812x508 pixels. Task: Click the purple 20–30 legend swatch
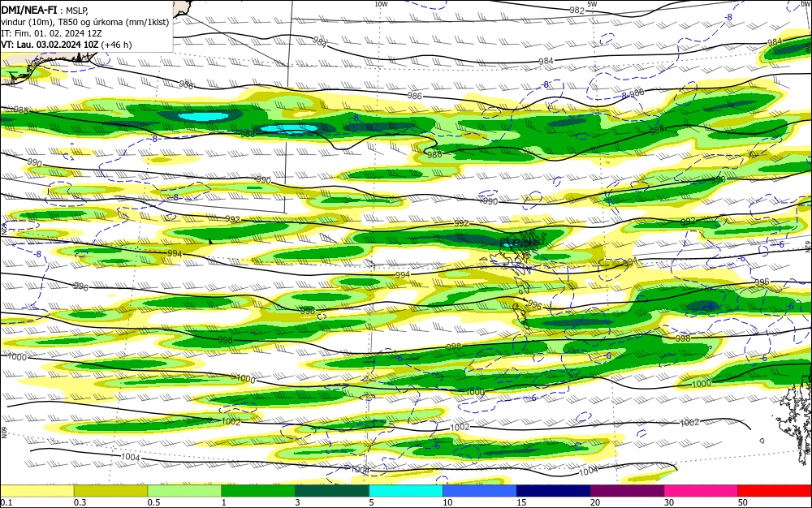[x=627, y=491]
